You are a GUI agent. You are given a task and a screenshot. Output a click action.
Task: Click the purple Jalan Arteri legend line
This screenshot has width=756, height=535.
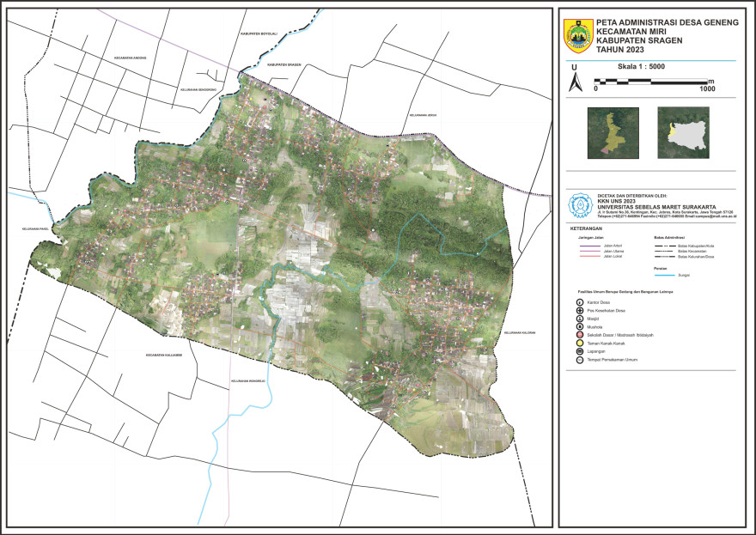click(589, 246)
